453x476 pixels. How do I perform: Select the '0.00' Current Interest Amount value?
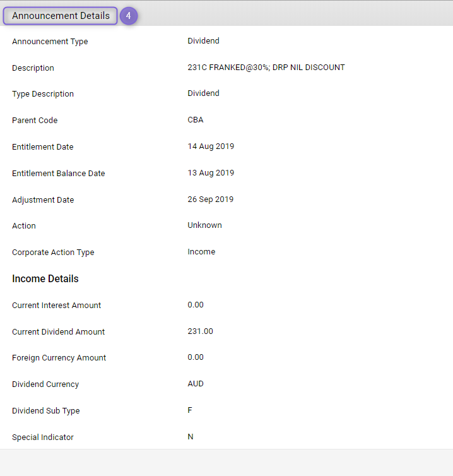pyautogui.click(x=196, y=305)
